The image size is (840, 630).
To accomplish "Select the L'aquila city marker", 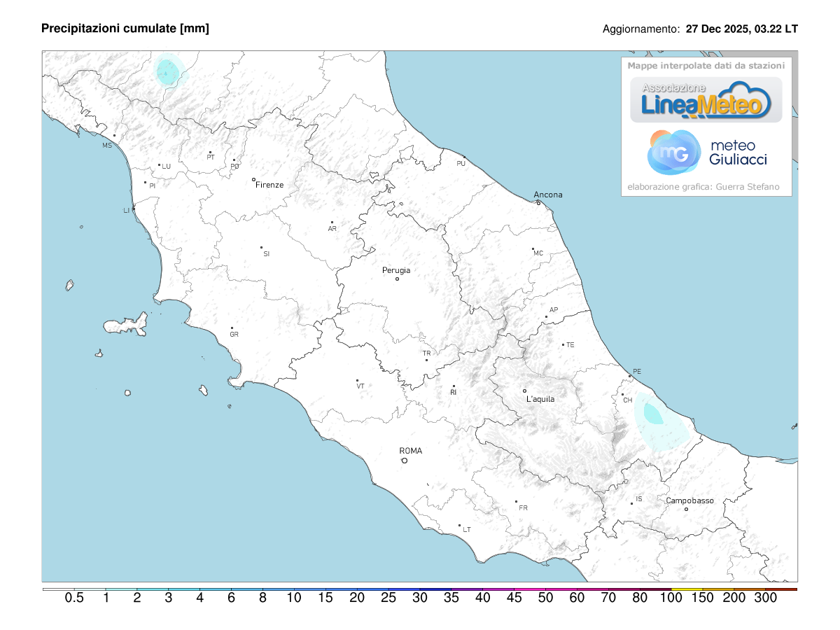I will [x=524, y=391].
